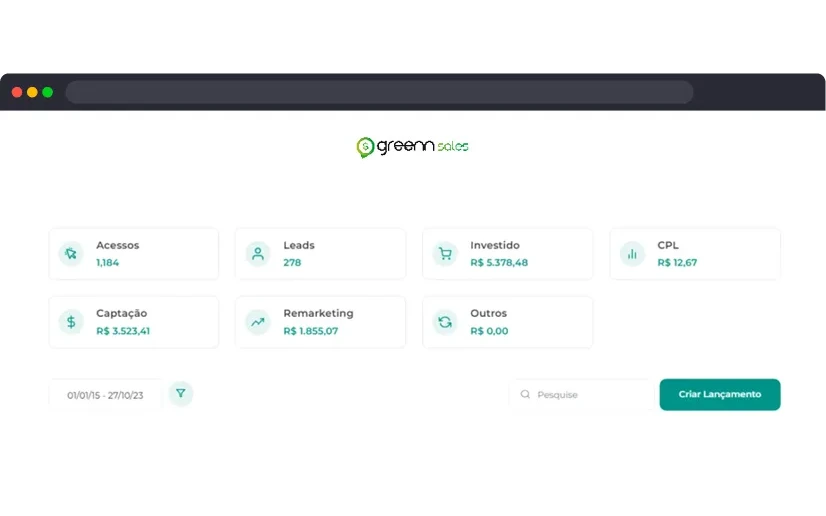Image resolution: width=826 pixels, height=516 pixels.
Task: Click the Leads person icon
Action: 258,254
